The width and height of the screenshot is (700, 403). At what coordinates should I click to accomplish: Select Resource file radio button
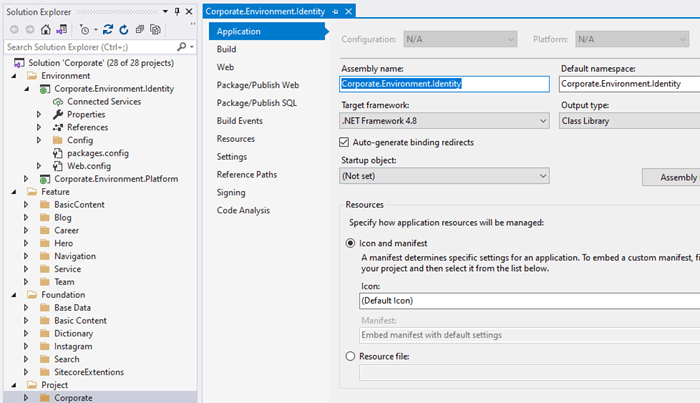pos(350,356)
